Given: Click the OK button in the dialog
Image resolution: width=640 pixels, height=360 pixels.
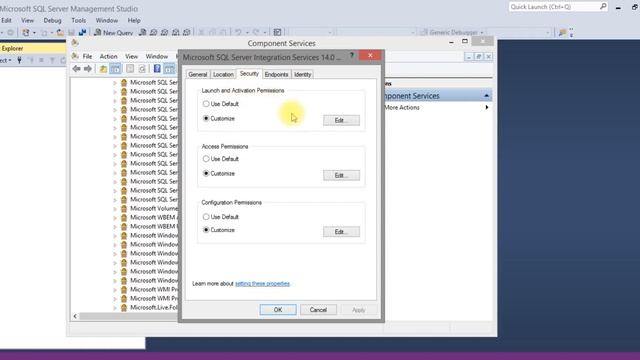Looking at the screenshot, I should pos(278,310).
